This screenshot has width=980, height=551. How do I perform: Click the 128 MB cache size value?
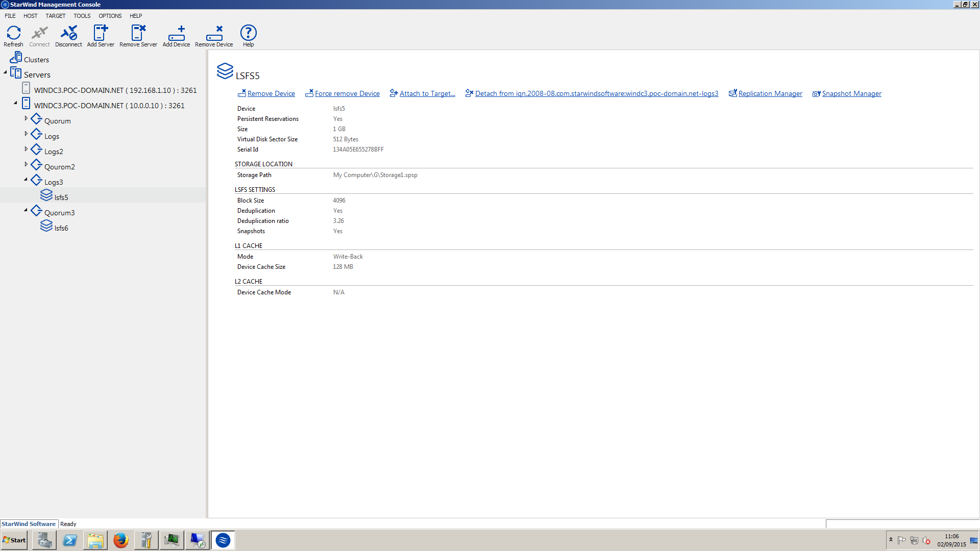coord(343,267)
